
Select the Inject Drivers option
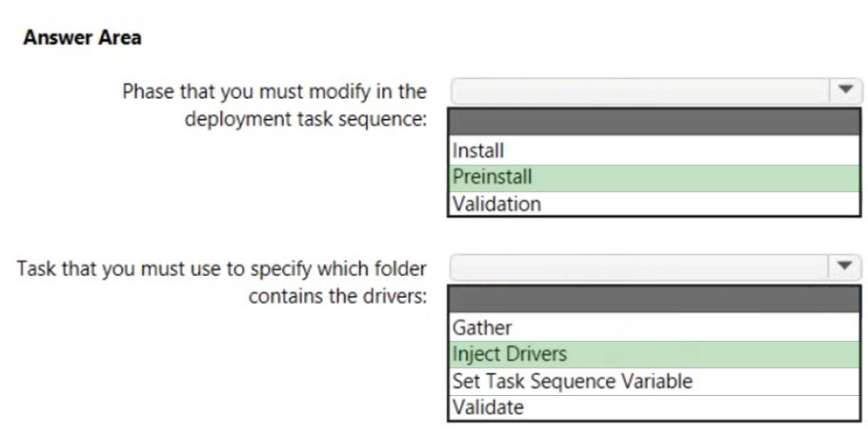point(655,354)
